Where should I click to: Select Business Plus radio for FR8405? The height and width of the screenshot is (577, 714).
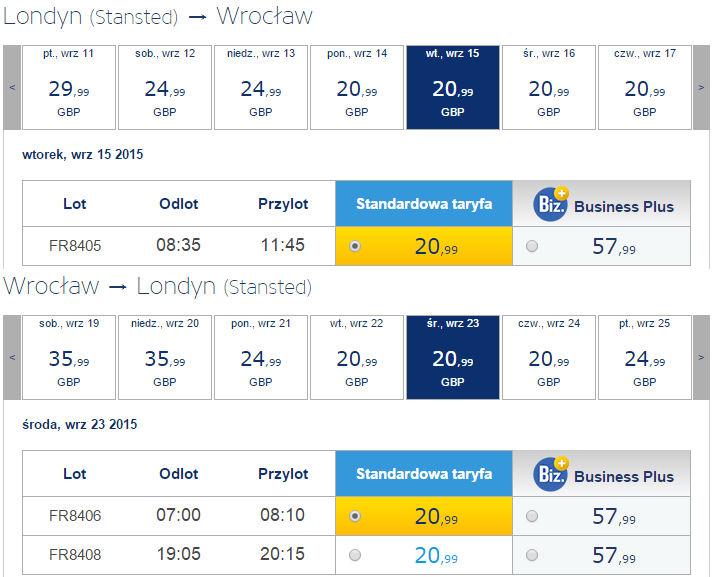(x=532, y=246)
